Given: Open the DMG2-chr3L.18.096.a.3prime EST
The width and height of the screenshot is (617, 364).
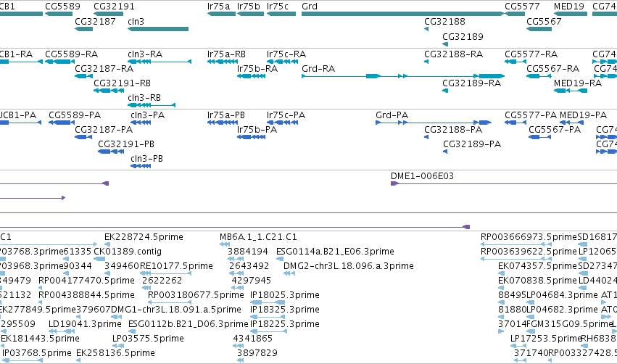Looking at the screenshot, I should (x=289, y=273).
